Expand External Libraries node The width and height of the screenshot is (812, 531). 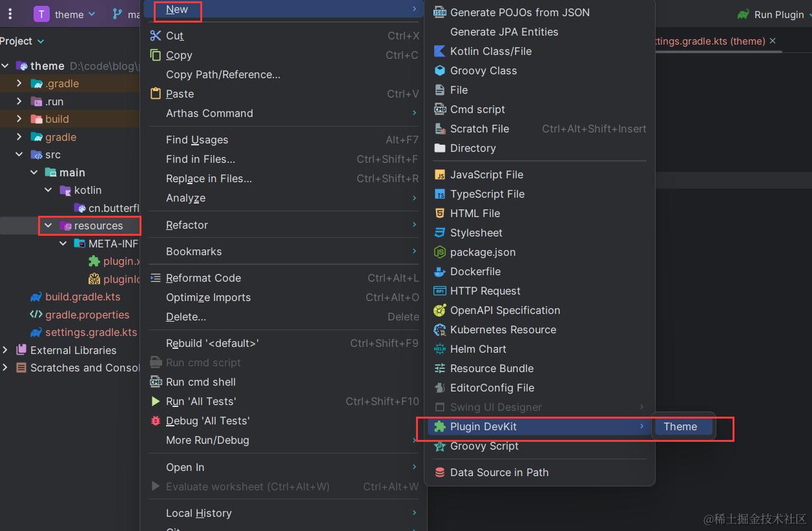click(5, 350)
